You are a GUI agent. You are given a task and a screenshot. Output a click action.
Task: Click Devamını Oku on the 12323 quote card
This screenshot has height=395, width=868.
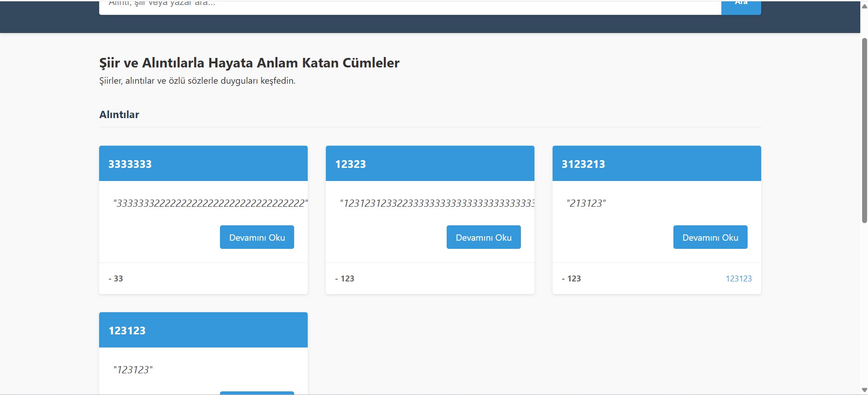[x=483, y=237]
